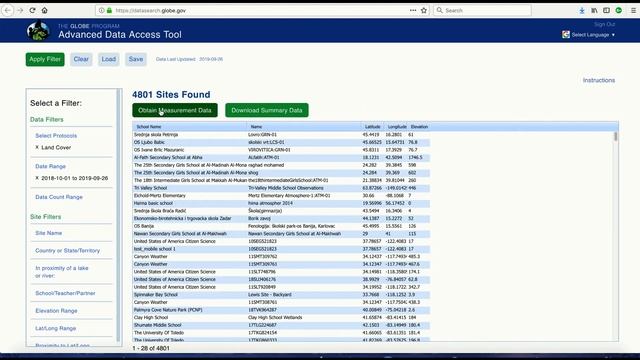
Task: Select the Spinnaker Bay School row
Action: pyautogui.click(x=281, y=294)
